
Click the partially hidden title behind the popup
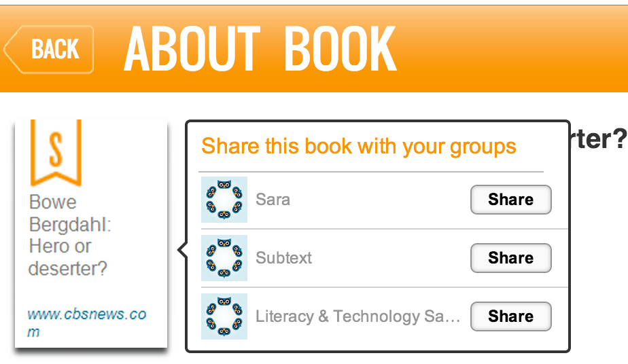coord(598,139)
